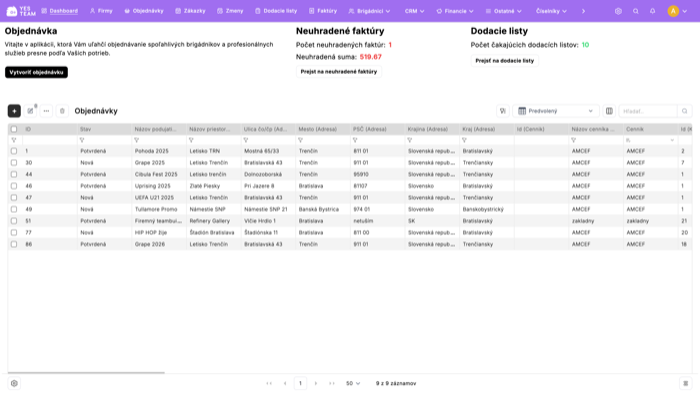
Task: Click the delete trash icon
Action: coord(62,111)
